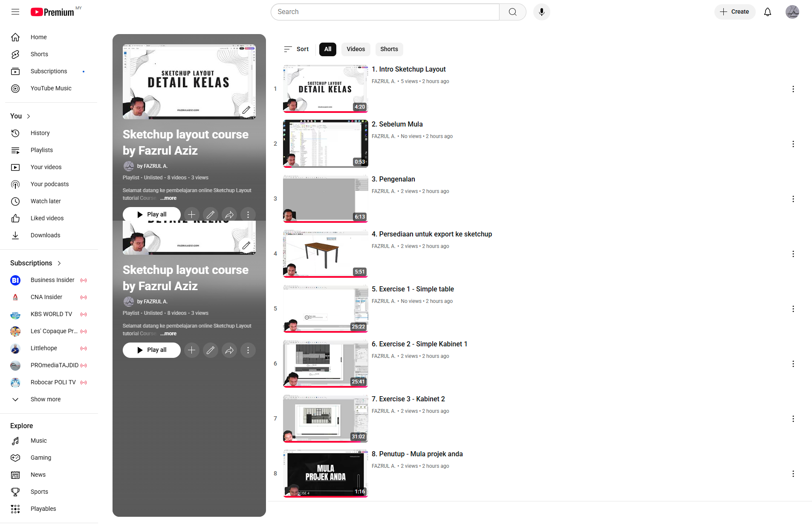Expand Show more subscriptions

[x=45, y=399]
